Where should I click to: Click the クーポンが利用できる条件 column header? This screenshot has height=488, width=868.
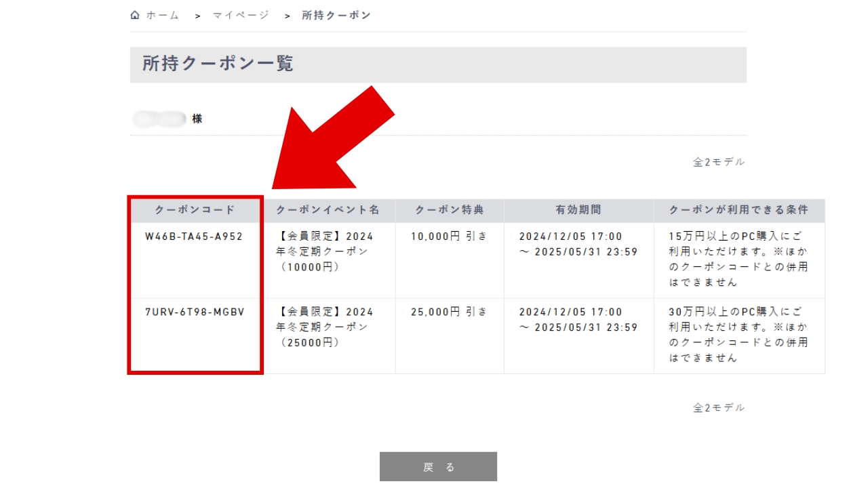(738, 210)
